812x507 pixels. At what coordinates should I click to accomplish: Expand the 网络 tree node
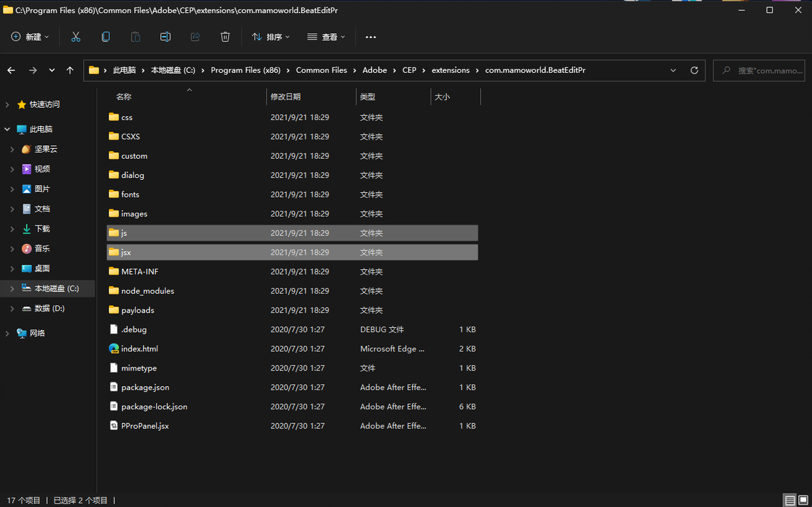point(7,333)
